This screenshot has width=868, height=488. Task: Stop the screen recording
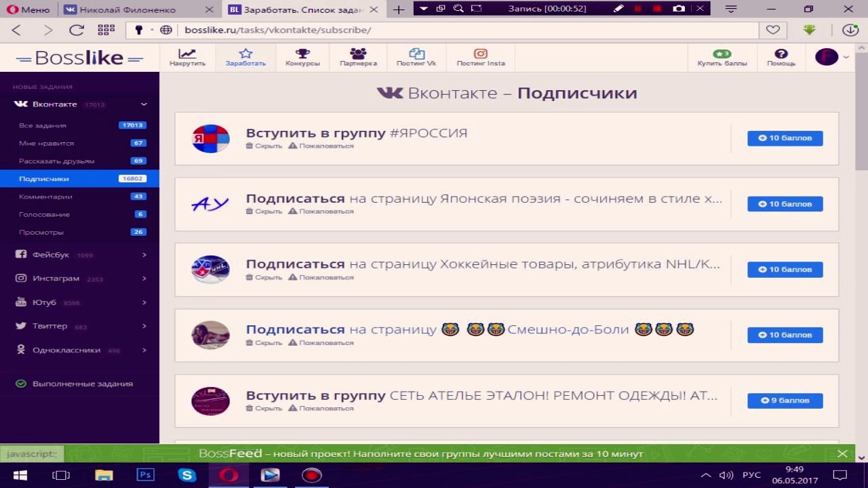tap(657, 9)
